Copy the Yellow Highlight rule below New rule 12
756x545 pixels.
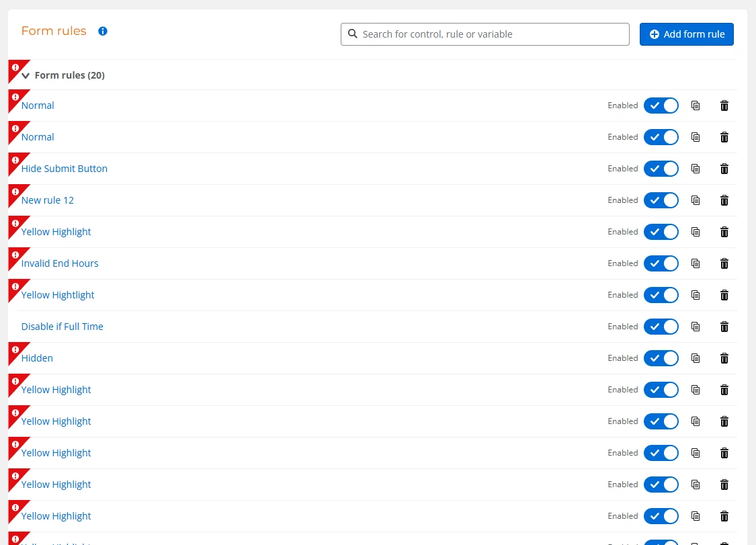(x=696, y=232)
